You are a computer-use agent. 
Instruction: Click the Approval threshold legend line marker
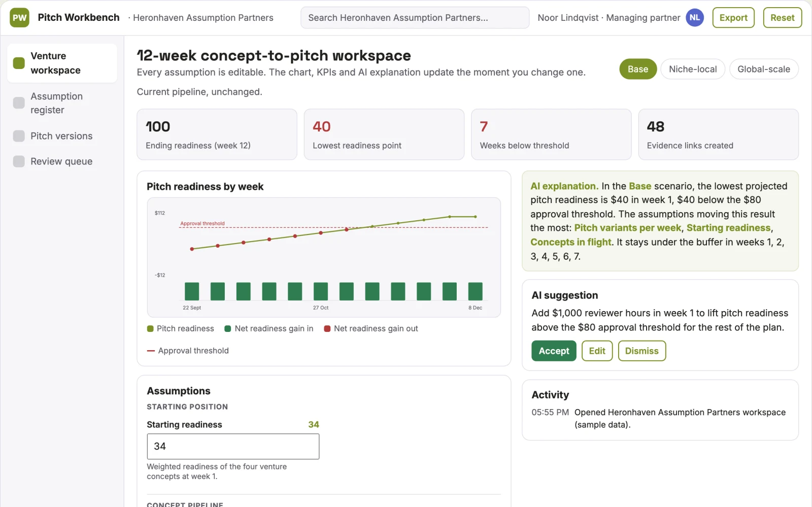click(x=151, y=351)
